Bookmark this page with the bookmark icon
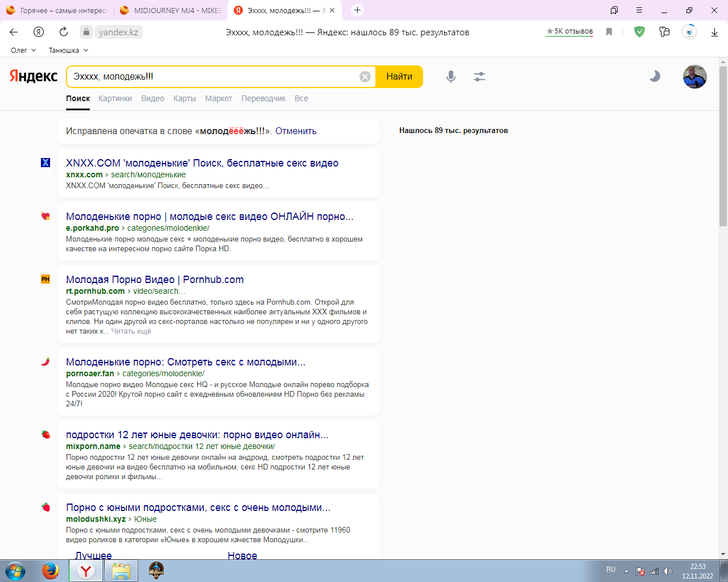Image resolution: width=728 pixels, height=582 pixels. point(609,32)
